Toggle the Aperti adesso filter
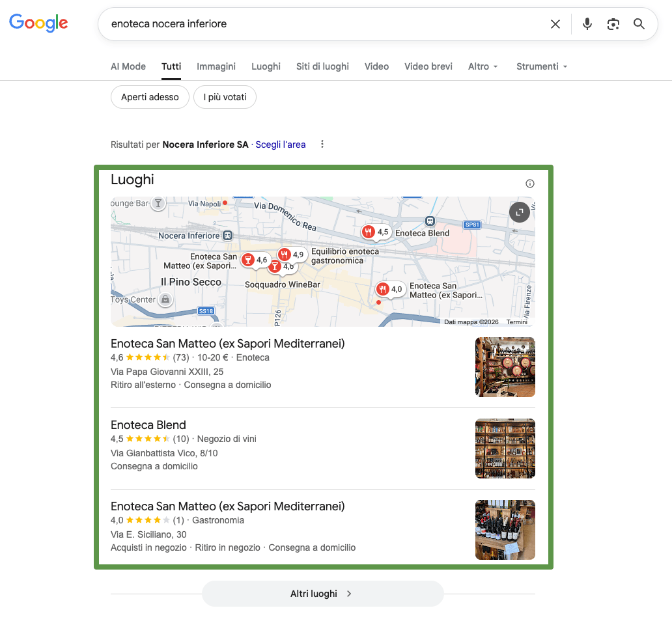672x621 pixels. tap(150, 97)
